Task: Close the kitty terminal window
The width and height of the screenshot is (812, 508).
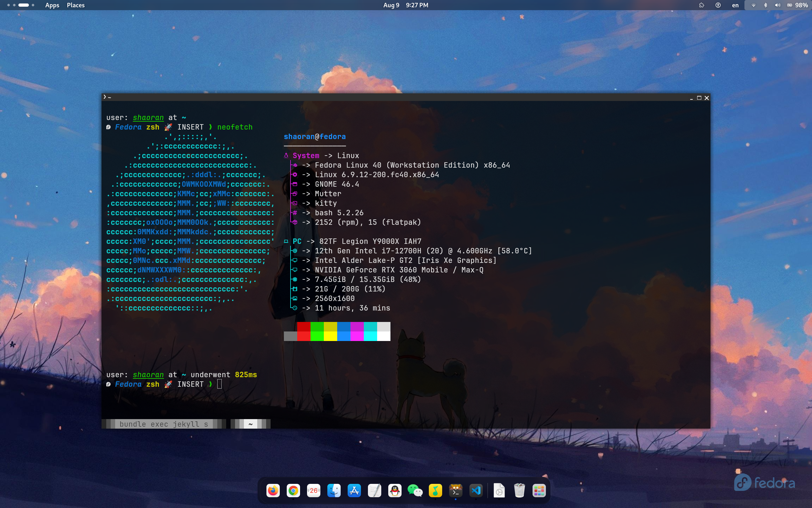Action: click(707, 98)
